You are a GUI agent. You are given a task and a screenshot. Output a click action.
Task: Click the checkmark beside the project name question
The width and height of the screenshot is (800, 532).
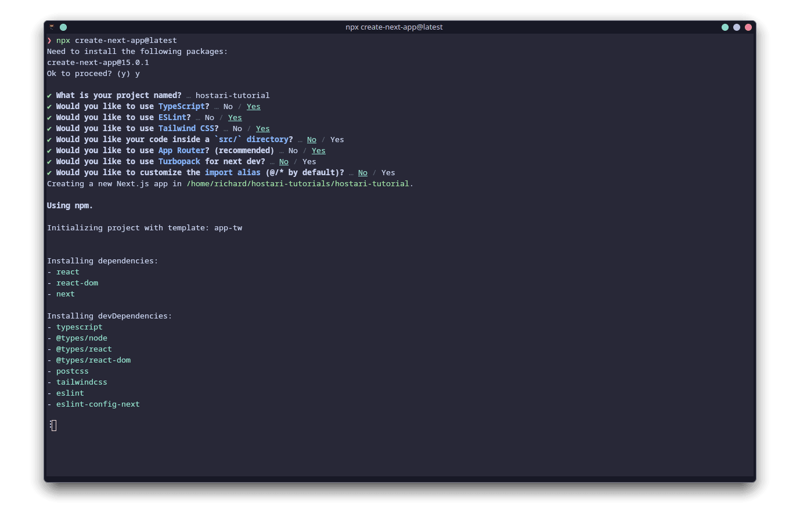49,95
